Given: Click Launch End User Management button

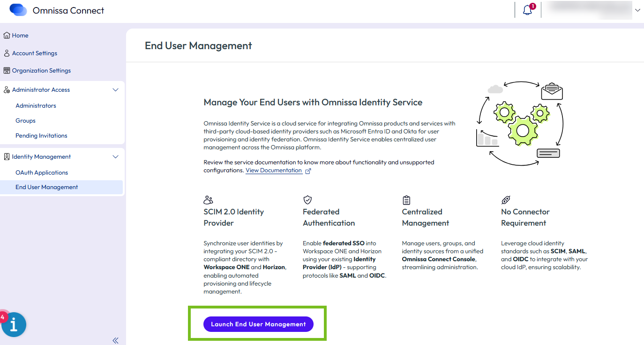Looking at the screenshot, I should coord(258,324).
